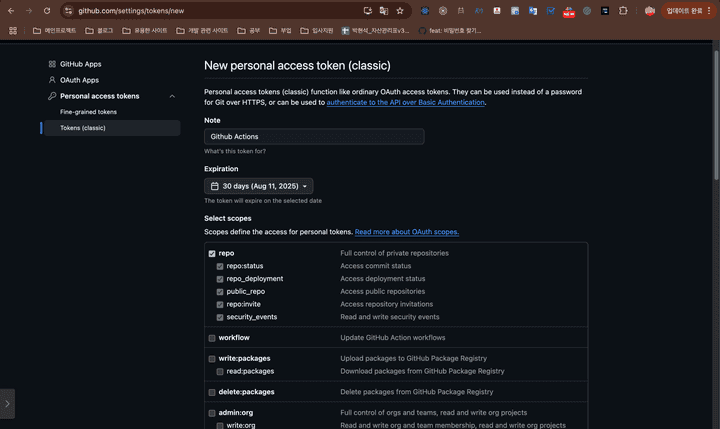Go to Fine-grained tokens
Image resolution: width=720 pixels, height=429 pixels.
click(88, 112)
